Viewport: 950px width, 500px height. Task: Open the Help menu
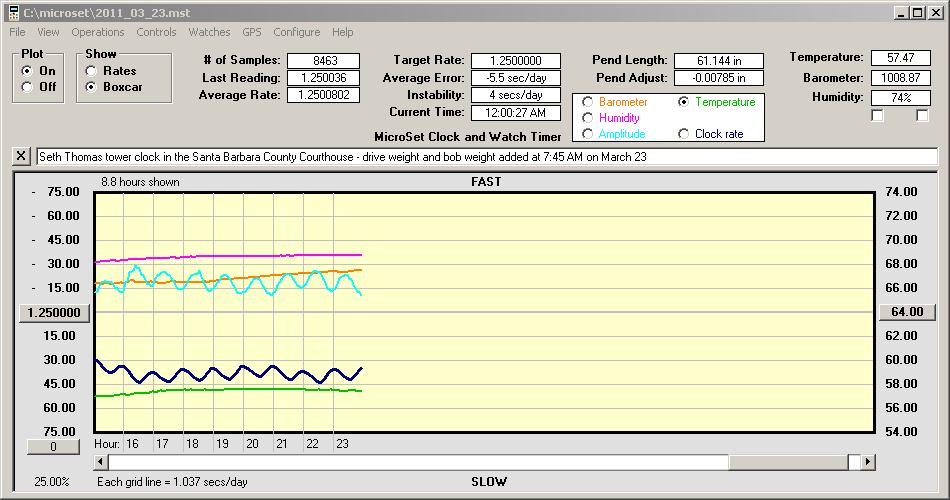(x=342, y=32)
